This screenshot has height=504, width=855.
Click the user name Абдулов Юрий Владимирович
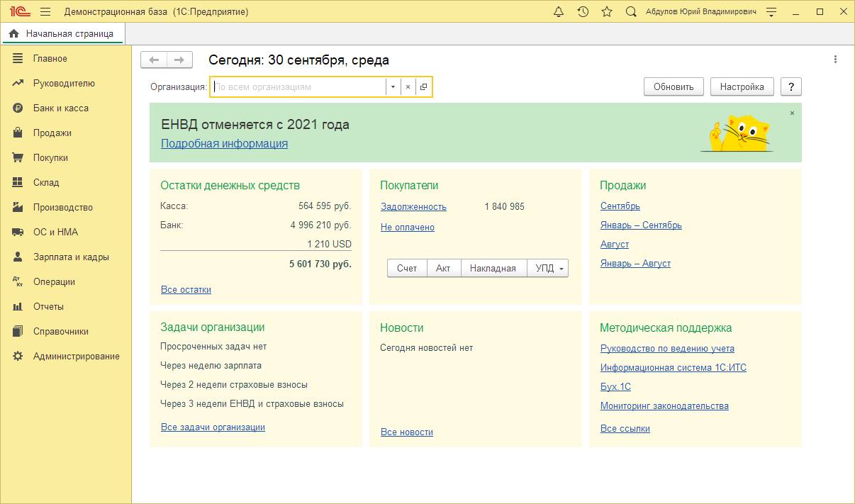point(701,12)
